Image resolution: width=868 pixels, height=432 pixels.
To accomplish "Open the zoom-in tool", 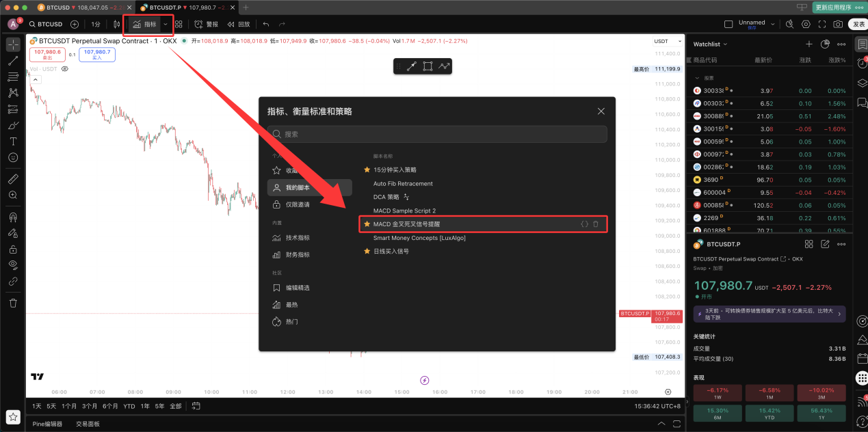I will [12, 194].
